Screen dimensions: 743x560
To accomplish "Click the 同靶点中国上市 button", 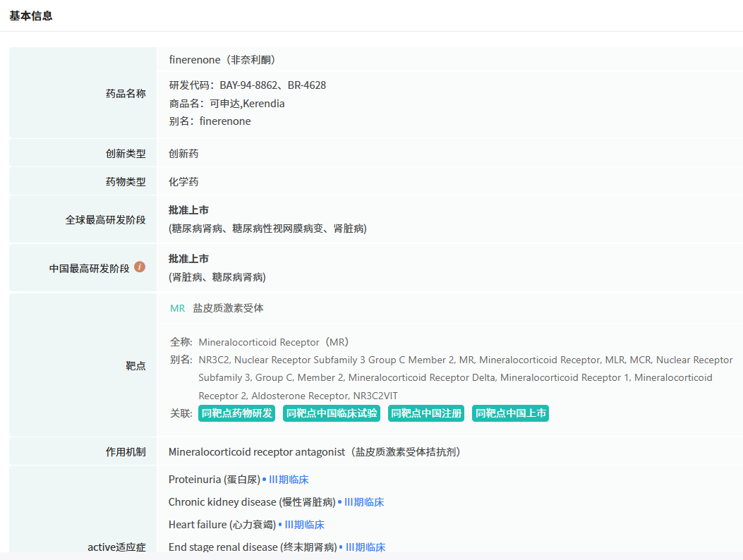I will point(510,413).
